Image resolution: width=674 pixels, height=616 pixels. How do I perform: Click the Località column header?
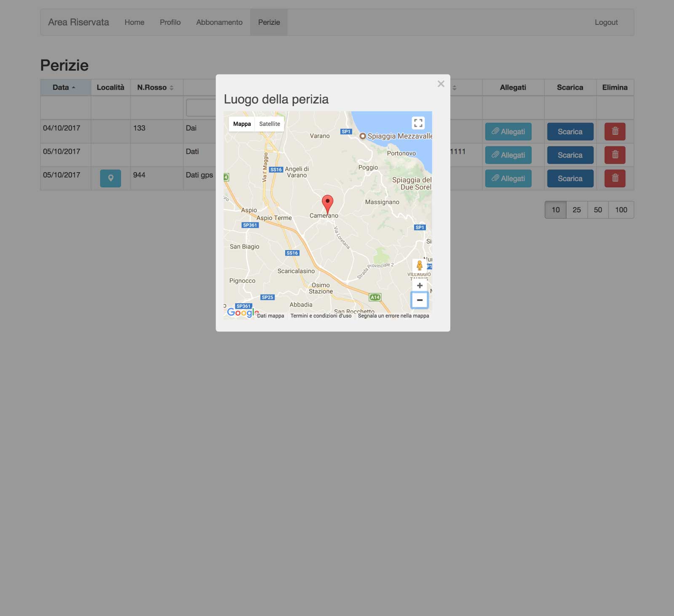coord(110,87)
